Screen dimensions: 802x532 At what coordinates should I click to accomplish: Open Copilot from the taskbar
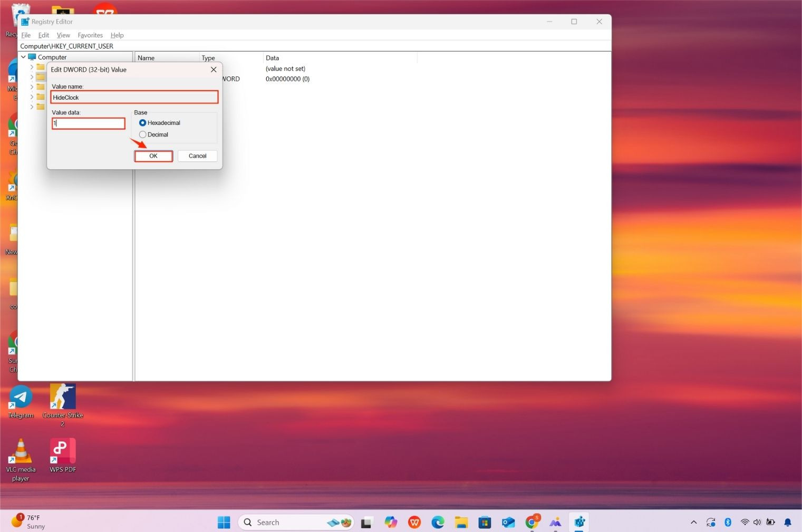(391, 522)
